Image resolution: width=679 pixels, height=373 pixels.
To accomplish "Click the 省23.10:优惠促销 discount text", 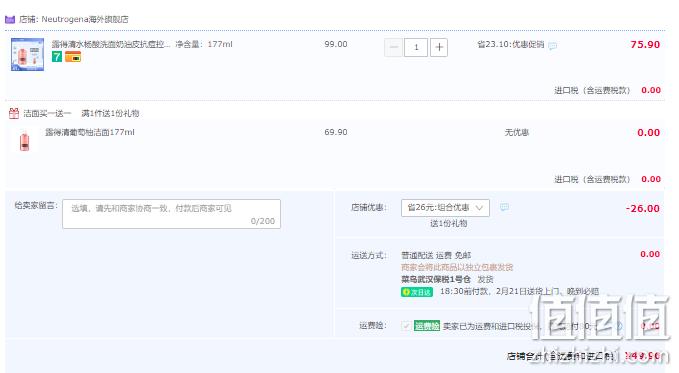I will point(511,44).
